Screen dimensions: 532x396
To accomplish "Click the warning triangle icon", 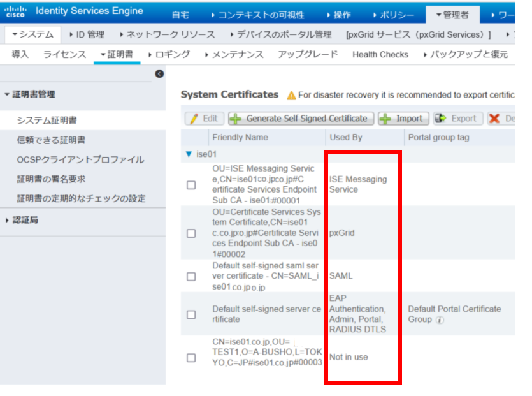I will 291,95.
